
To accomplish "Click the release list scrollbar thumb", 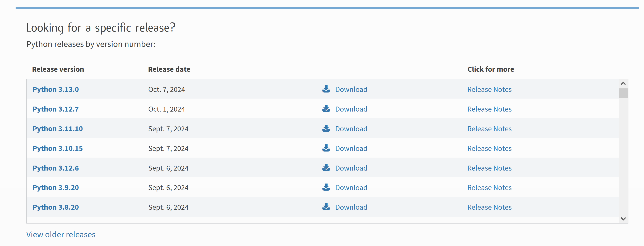I will pyautogui.click(x=623, y=93).
